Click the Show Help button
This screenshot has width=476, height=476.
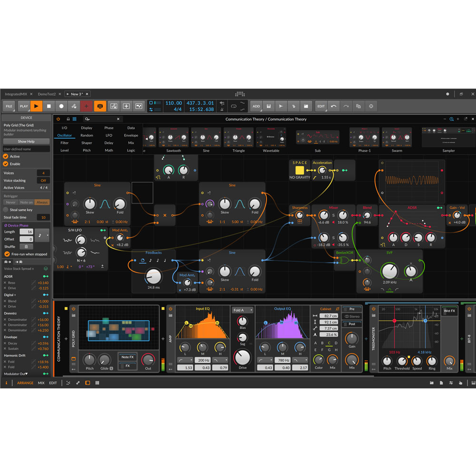click(26, 141)
